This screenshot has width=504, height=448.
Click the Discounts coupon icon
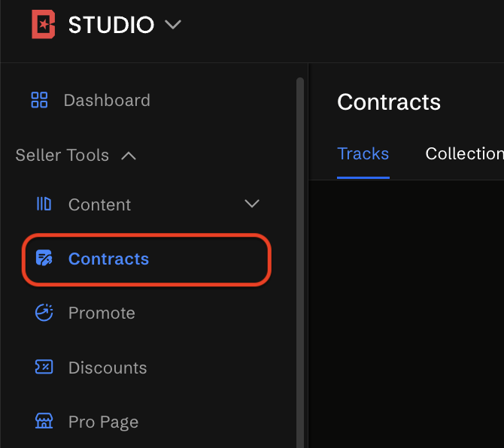(44, 367)
